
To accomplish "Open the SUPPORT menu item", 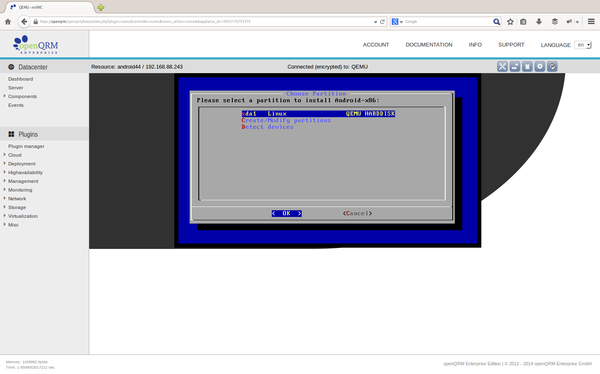I will tap(511, 45).
